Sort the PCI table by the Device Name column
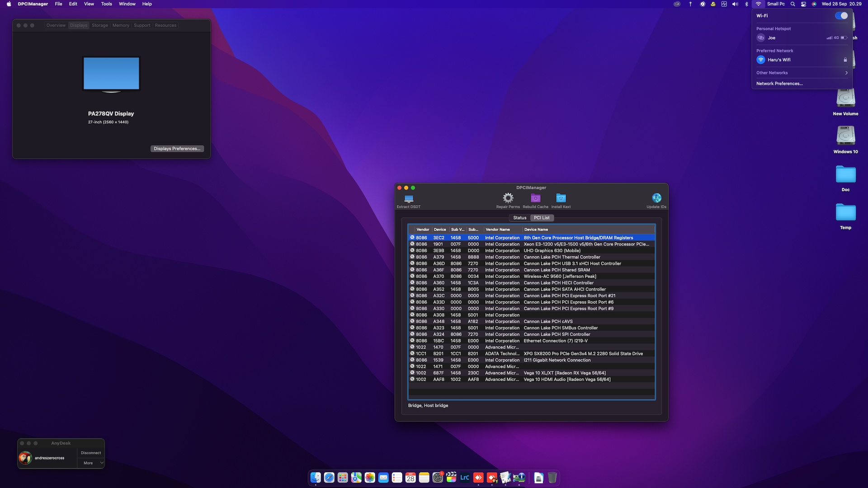 click(x=589, y=230)
